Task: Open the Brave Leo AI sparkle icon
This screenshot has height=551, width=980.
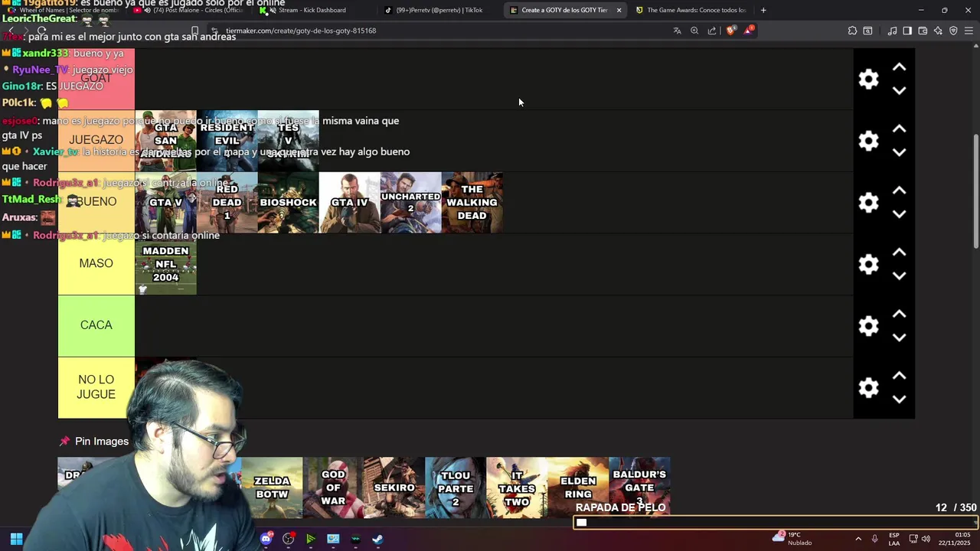Action: tap(938, 31)
